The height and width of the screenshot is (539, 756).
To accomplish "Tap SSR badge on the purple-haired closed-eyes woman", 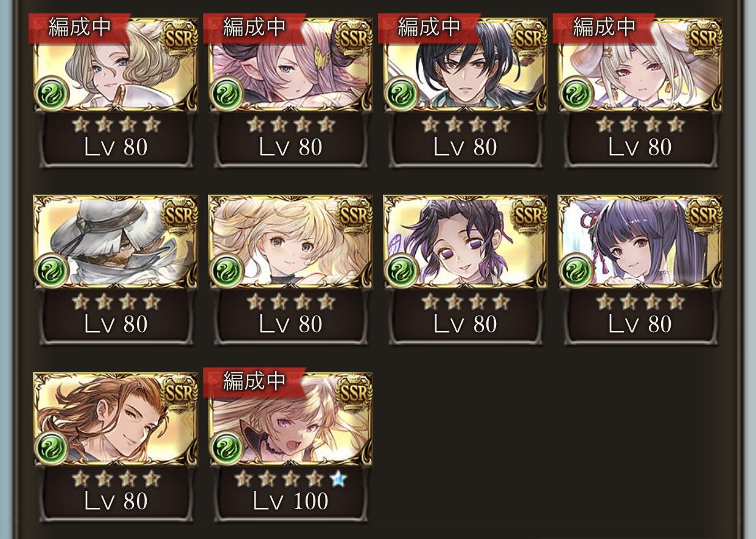I will click(x=528, y=217).
